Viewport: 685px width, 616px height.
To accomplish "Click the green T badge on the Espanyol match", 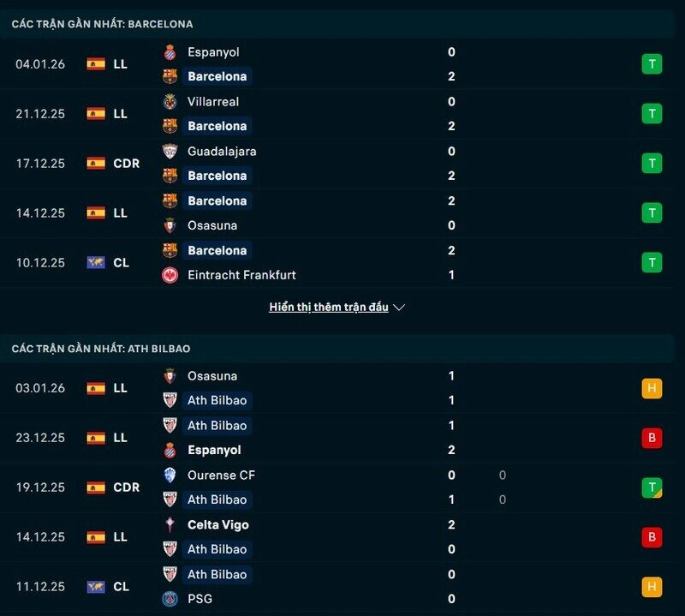I will point(653,63).
